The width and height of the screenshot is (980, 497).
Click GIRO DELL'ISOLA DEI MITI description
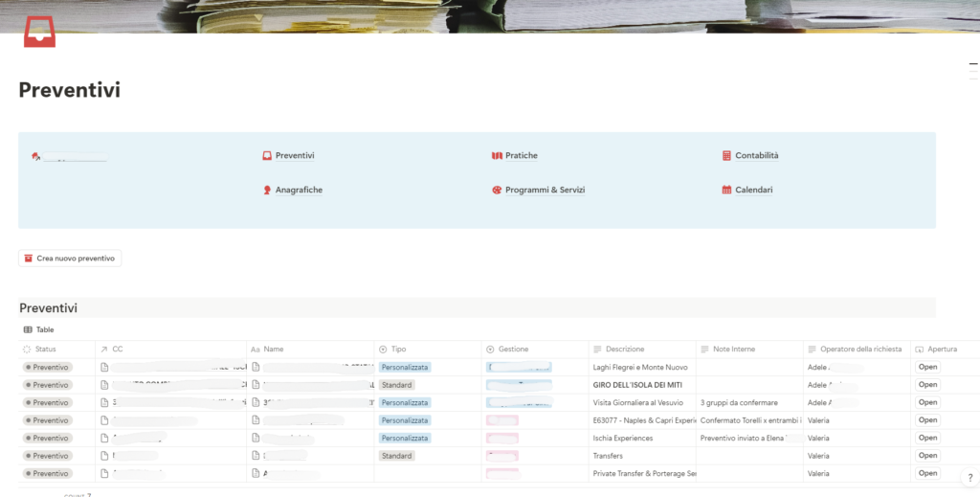point(637,385)
